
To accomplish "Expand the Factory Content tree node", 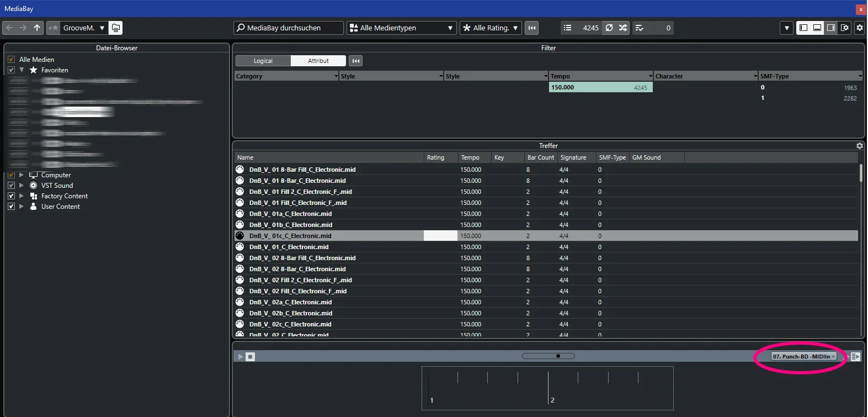I will (x=22, y=196).
